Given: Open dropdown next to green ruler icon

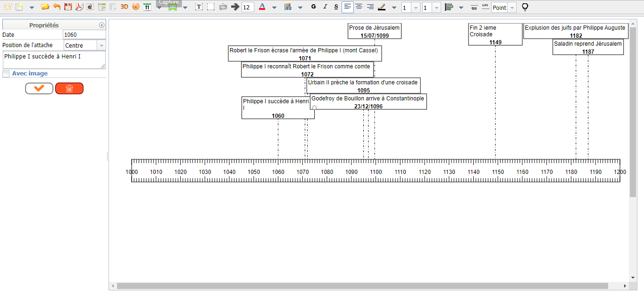Looking at the screenshot, I should pos(185,8).
